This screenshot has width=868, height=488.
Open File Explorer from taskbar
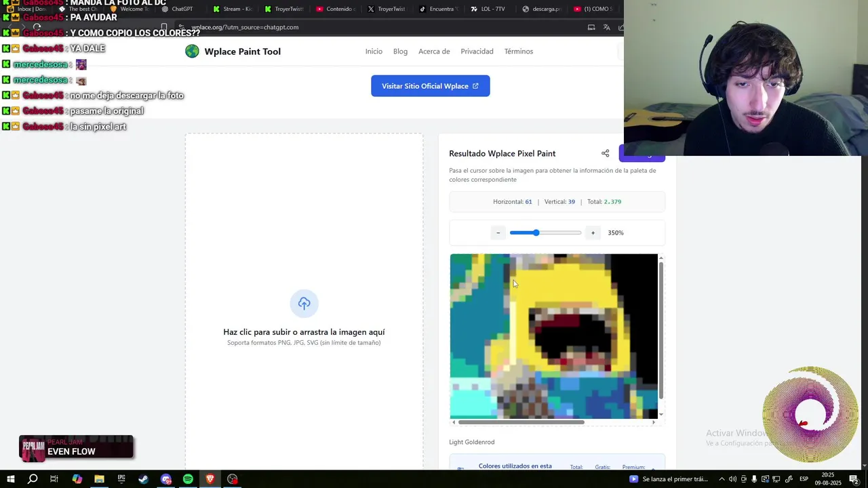point(99,479)
